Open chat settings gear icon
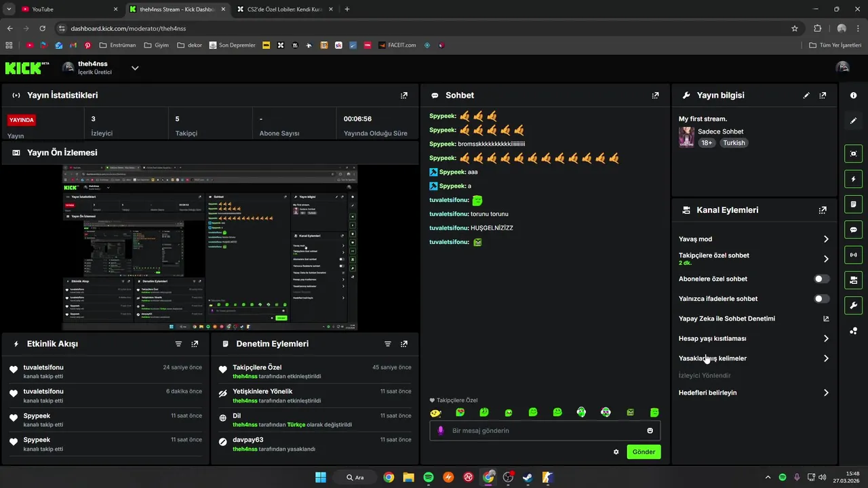This screenshot has width=868, height=488. (616, 452)
